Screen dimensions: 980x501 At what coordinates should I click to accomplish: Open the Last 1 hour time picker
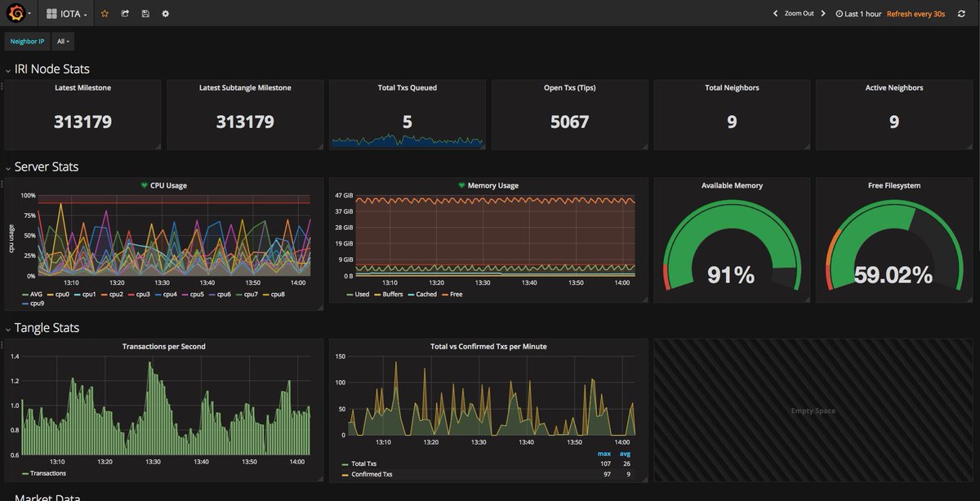[858, 14]
